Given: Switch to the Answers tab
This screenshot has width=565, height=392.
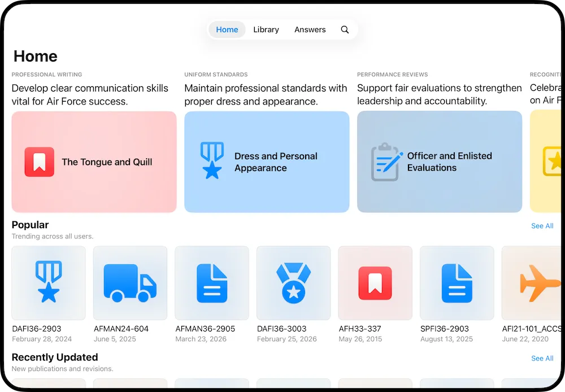Looking at the screenshot, I should tap(310, 29).
